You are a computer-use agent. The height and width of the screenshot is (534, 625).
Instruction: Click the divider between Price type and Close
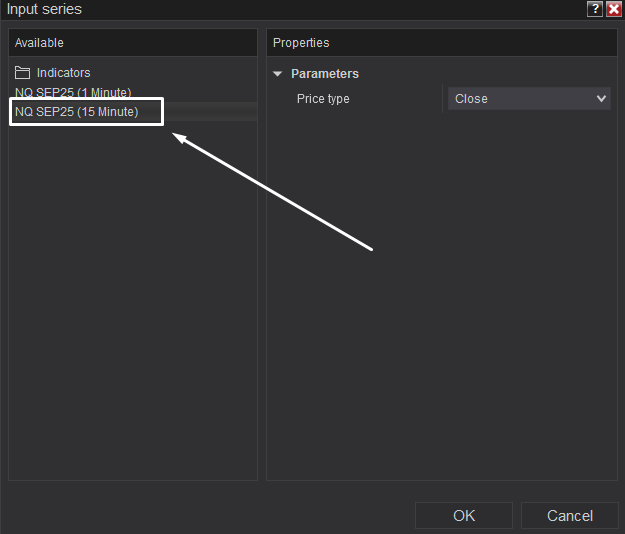click(x=442, y=98)
